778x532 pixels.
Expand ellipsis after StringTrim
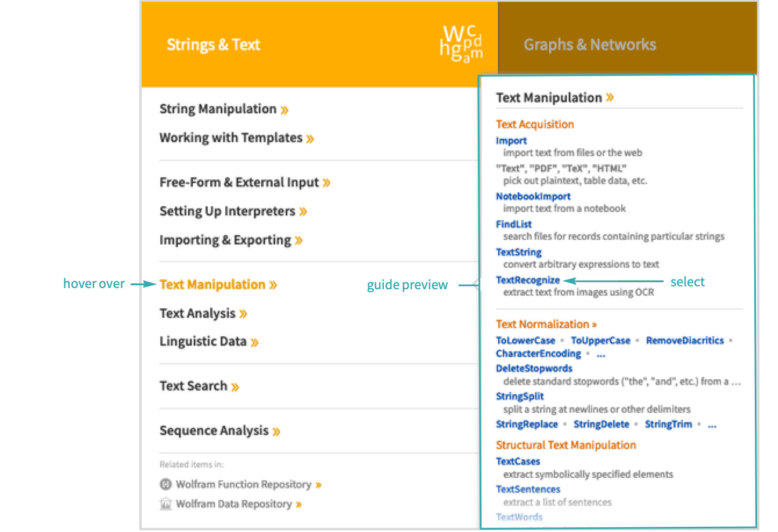click(x=712, y=425)
